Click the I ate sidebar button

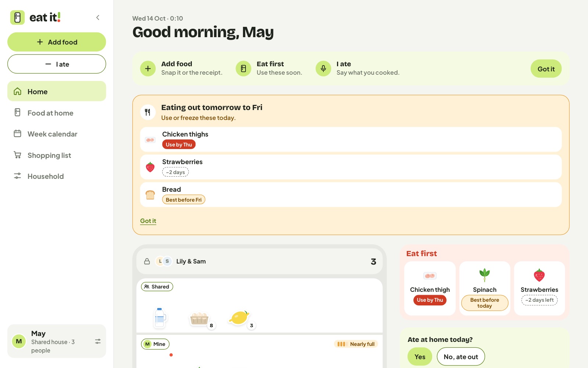coord(57,64)
